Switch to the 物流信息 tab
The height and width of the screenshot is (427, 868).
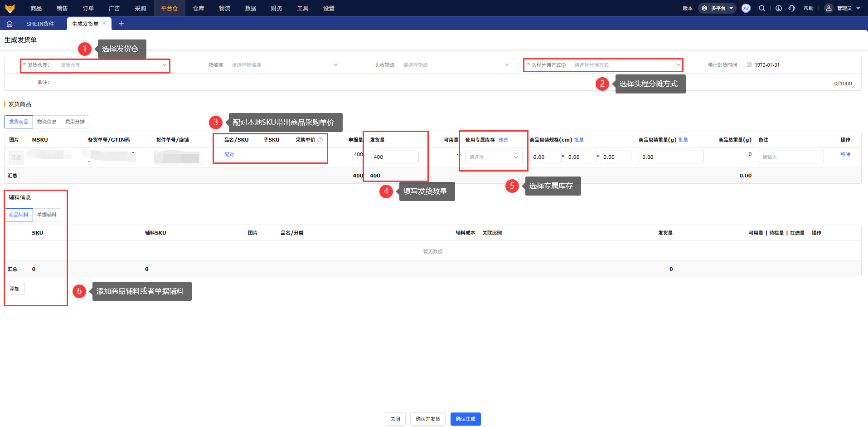pos(47,122)
